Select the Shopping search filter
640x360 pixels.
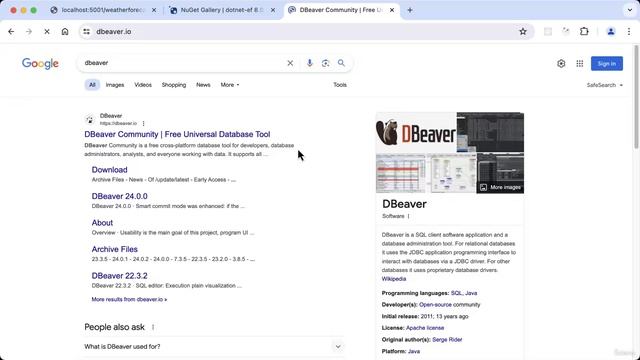tap(174, 85)
